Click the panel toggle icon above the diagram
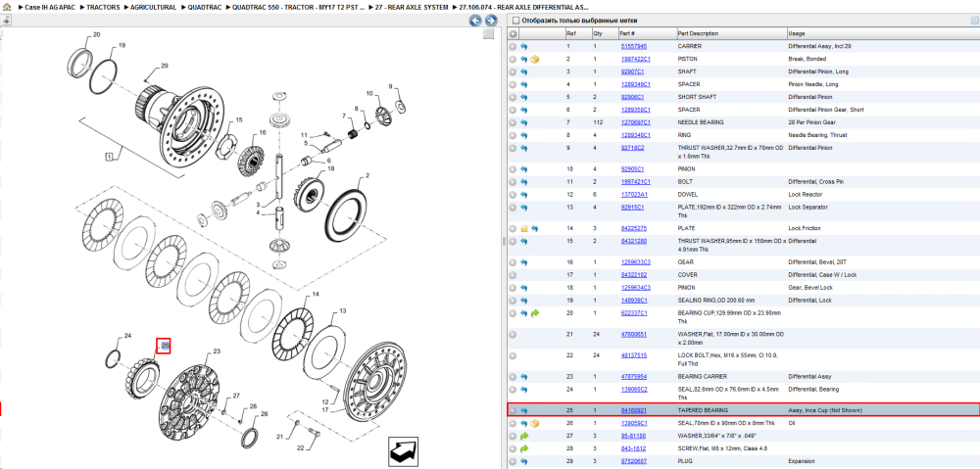 pos(6,20)
